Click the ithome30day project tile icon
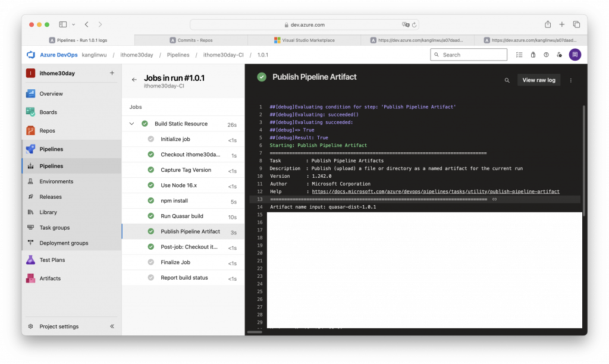Image resolution: width=609 pixels, height=364 pixels. point(31,73)
